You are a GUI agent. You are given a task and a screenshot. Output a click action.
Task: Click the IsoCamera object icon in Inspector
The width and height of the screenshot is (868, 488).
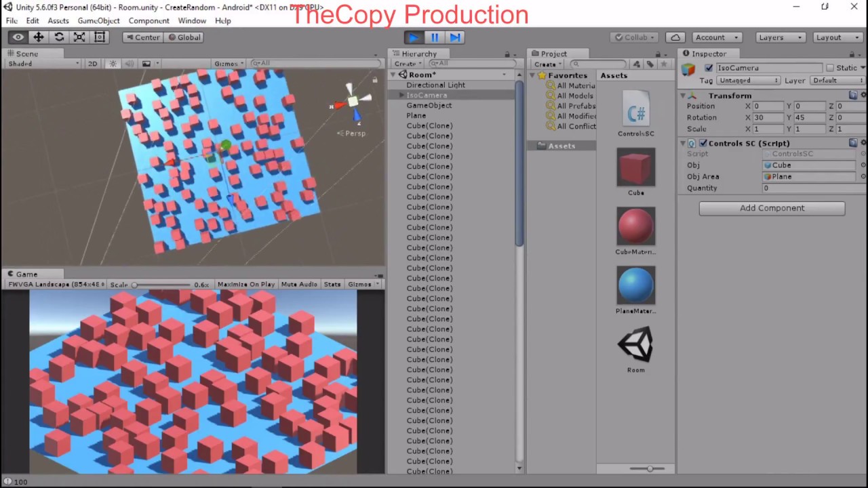(689, 69)
